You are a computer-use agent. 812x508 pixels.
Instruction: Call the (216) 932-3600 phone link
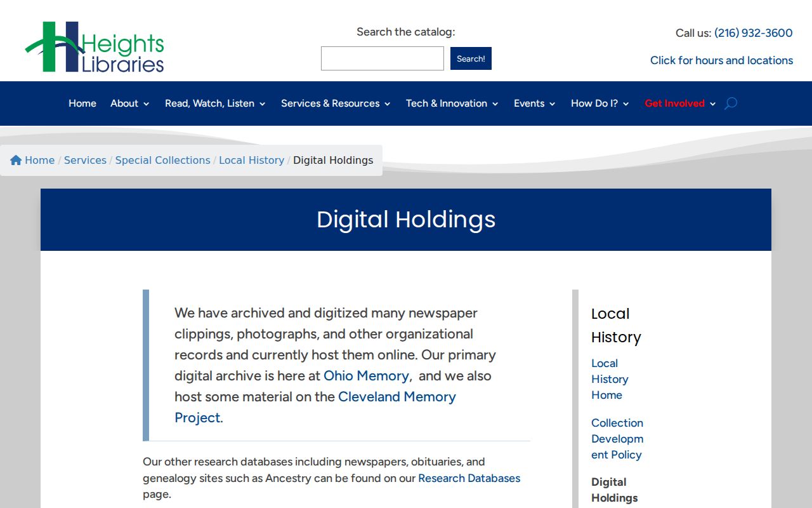(x=754, y=33)
